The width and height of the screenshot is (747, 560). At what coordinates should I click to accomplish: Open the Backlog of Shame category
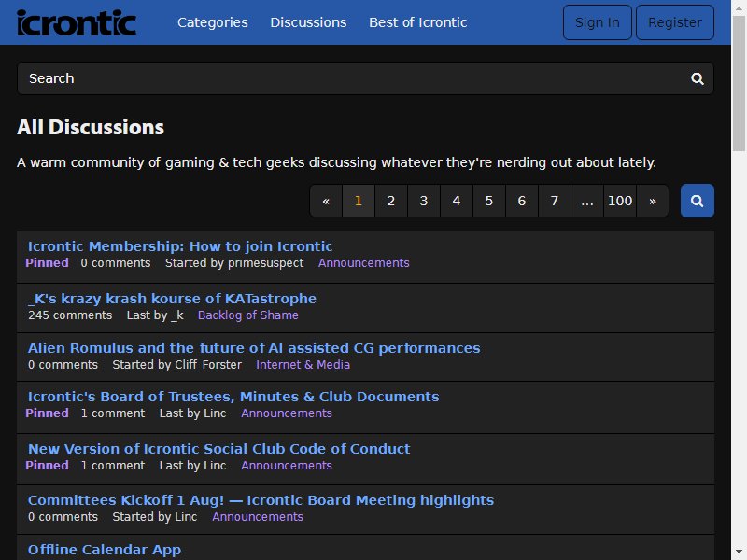pos(248,315)
